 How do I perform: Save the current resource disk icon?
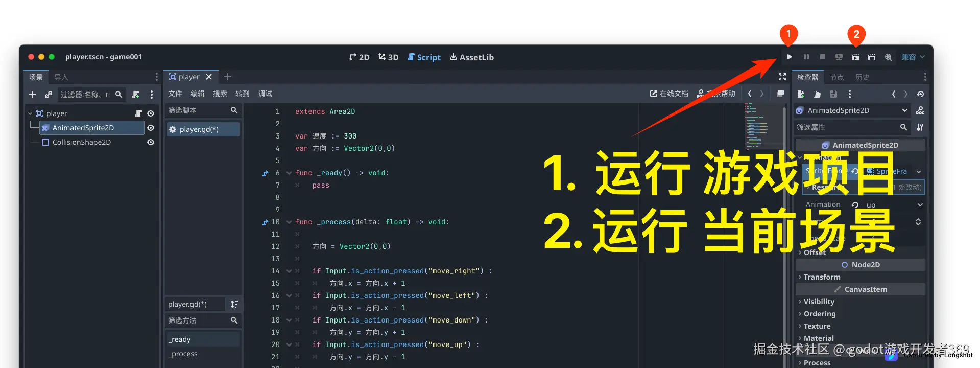click(x=833, y=94)
